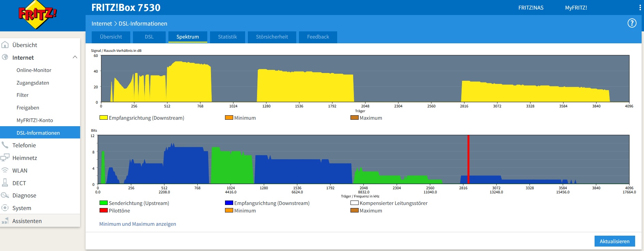Click 'Träger / Frequenz in kHz' axis label
644x251 pixels.
click(x=360, y=196)
